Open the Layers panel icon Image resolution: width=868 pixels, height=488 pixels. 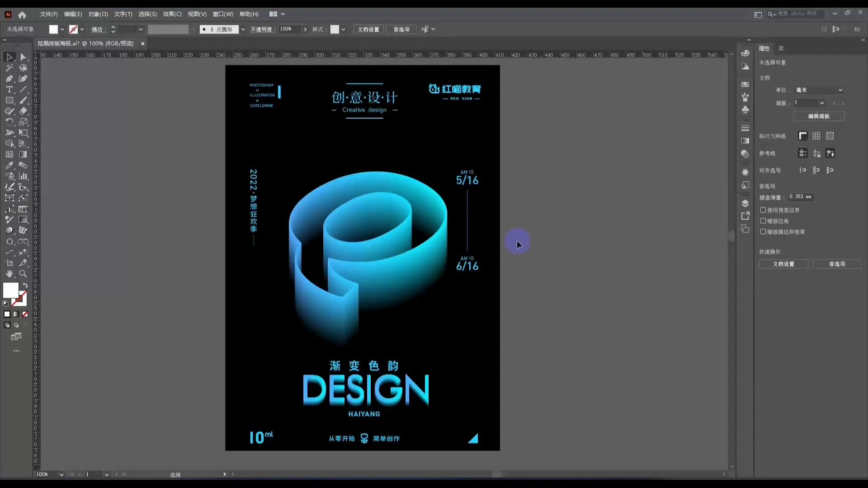745,203
